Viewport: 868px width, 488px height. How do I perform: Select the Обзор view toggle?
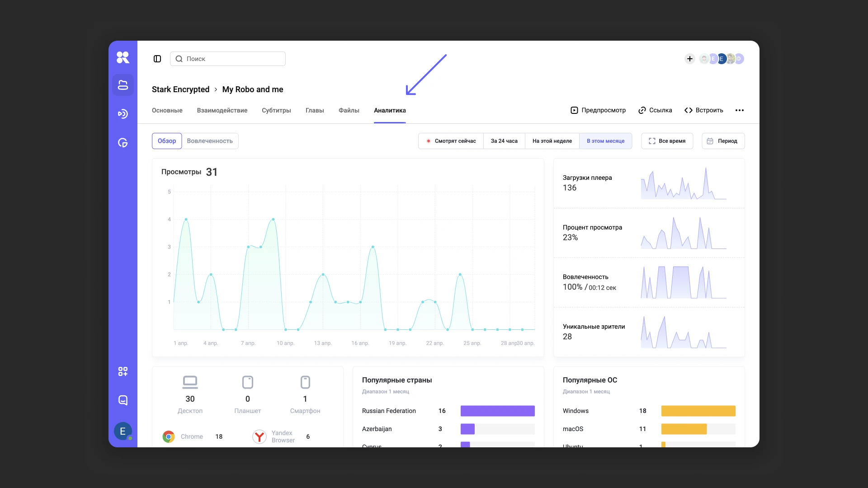coord(167,141)
